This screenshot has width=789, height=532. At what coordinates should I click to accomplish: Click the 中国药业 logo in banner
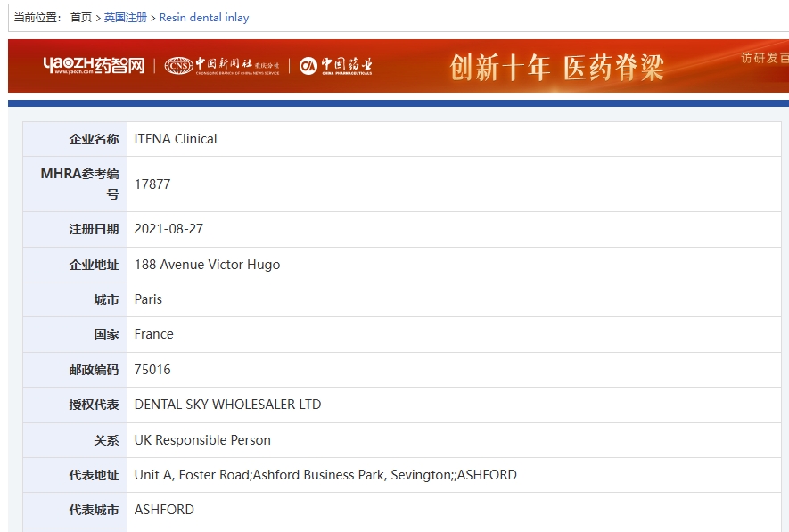(x=335, y=66)
